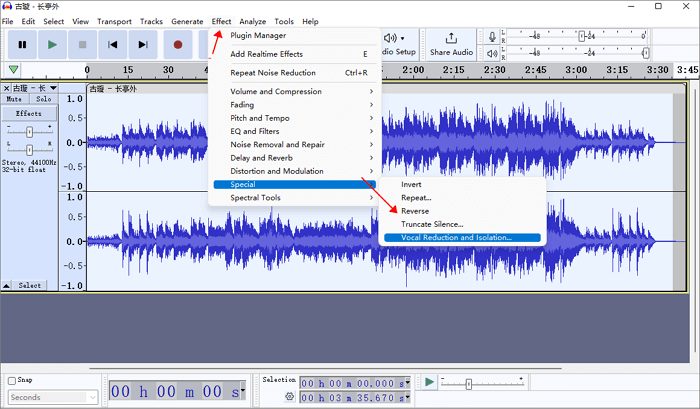Click the track Effects button
The width and height of the screenshot is (700, 409).
click(x=29, y=114)
